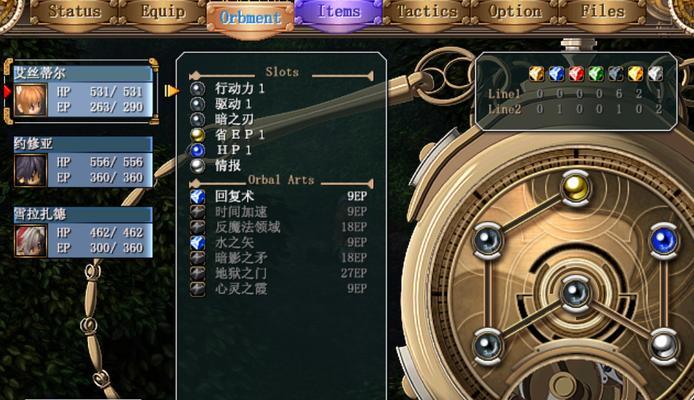Open the Status tab
Screen dimensions: 694x400
[74, 12]
